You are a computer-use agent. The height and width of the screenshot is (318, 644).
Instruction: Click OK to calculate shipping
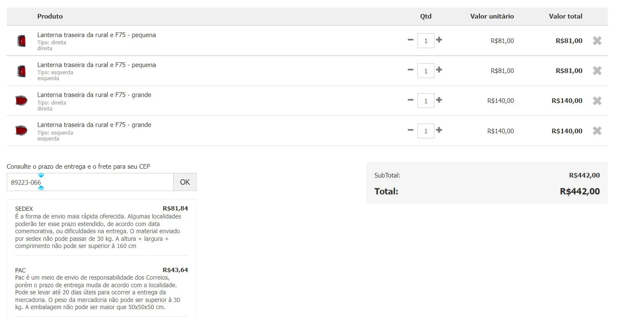tap(185, 182)
